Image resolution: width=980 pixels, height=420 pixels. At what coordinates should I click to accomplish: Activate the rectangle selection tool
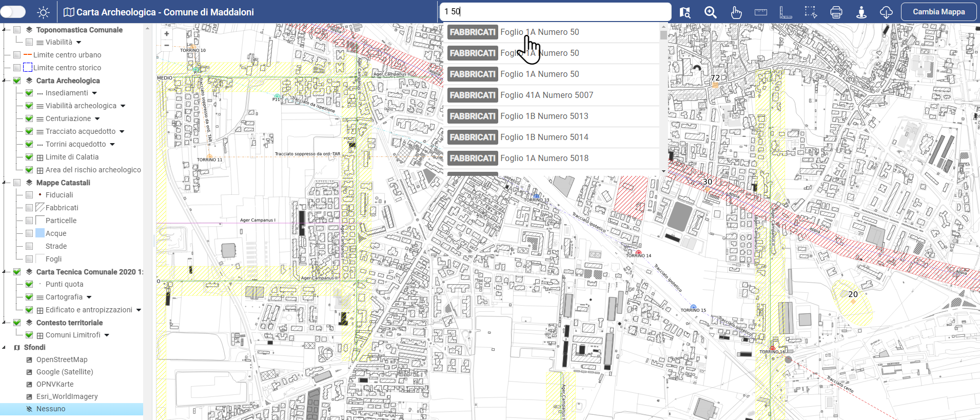click(x=811, y=12)
